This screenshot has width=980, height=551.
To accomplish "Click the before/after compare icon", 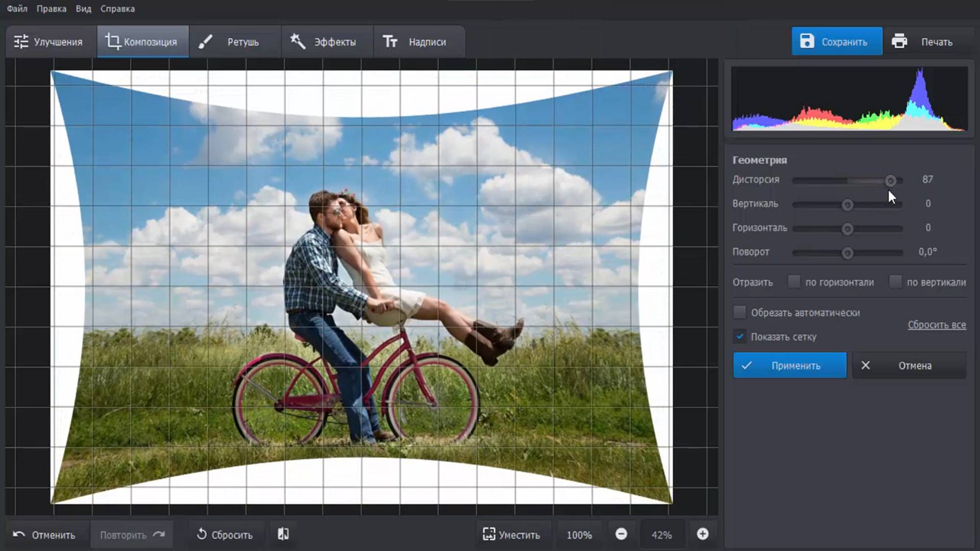I will [283, 534].
